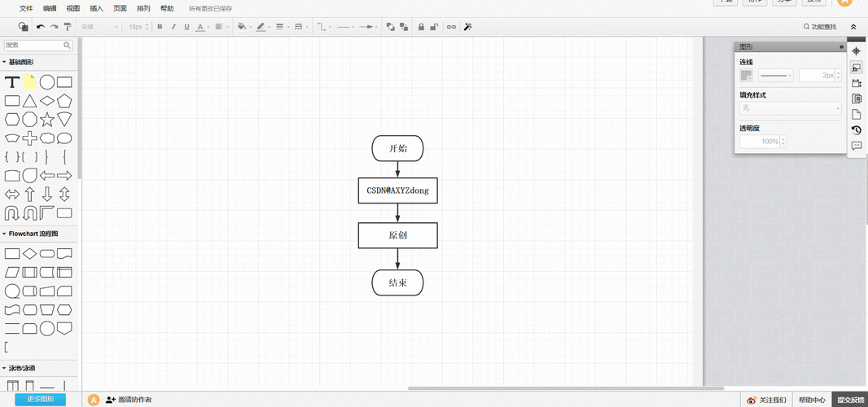Click the magic wand beautify icon
Screen dimensions: 868x407
click(467, 27)
